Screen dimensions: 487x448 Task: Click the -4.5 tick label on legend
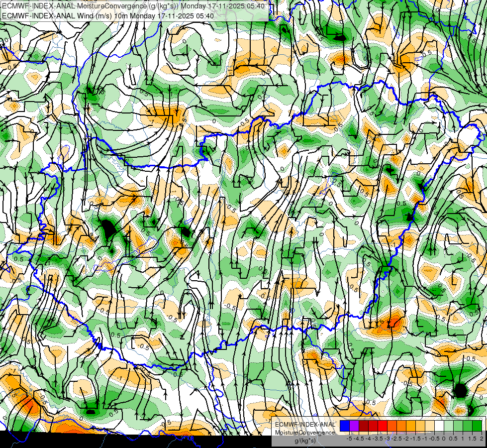tap(359, 439)
